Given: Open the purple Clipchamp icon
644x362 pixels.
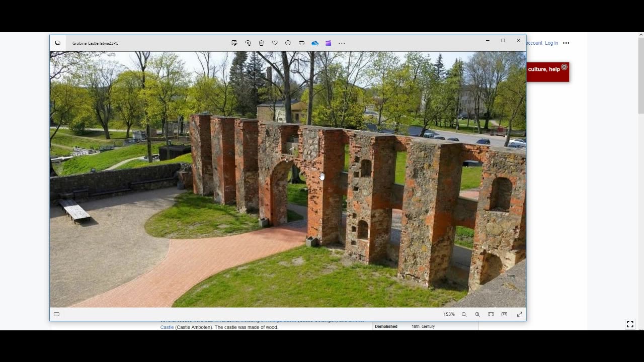Looking at the screenshot, I should point(328,43).
